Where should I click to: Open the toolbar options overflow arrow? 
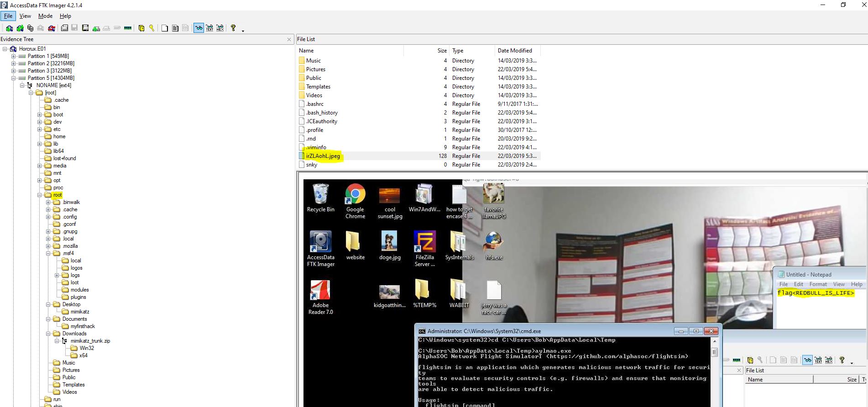pos(243,31)
